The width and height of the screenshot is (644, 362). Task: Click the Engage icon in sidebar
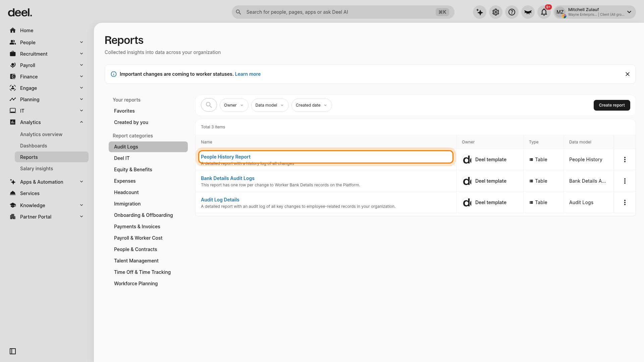tap(13, 88)
